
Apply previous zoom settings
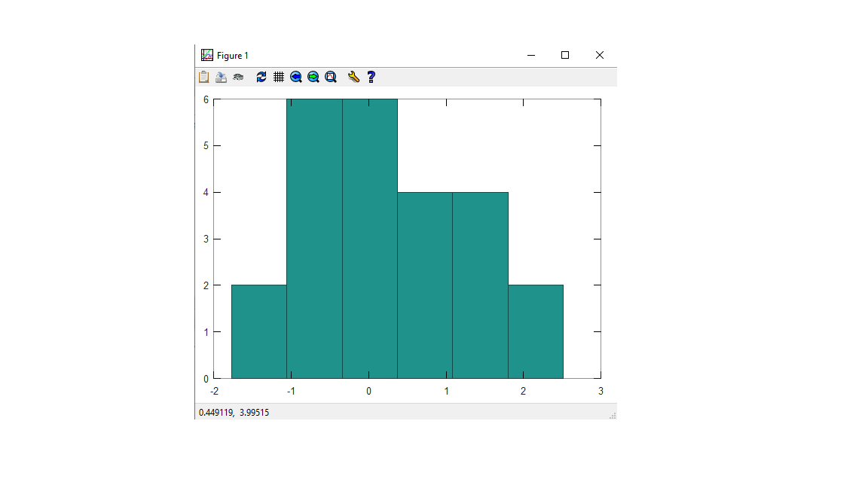coord(296,77)
